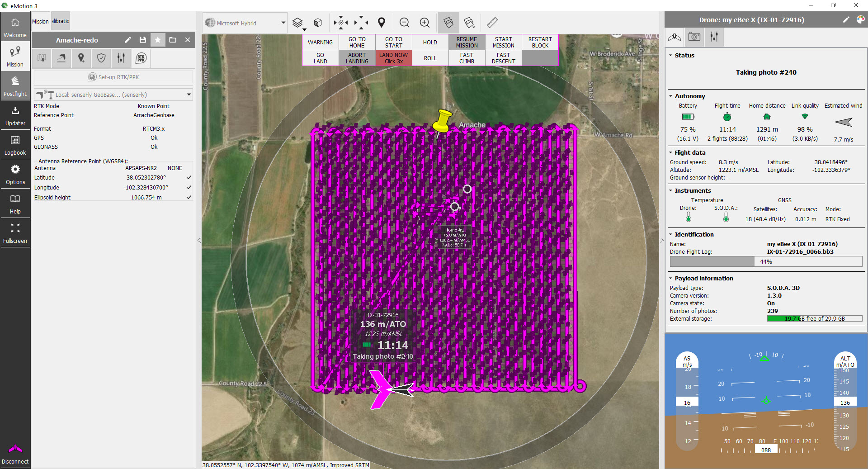Viewport: 868px width, 469px height.
Task: Collapse the Autonomy section
Action: pos(670,96)
